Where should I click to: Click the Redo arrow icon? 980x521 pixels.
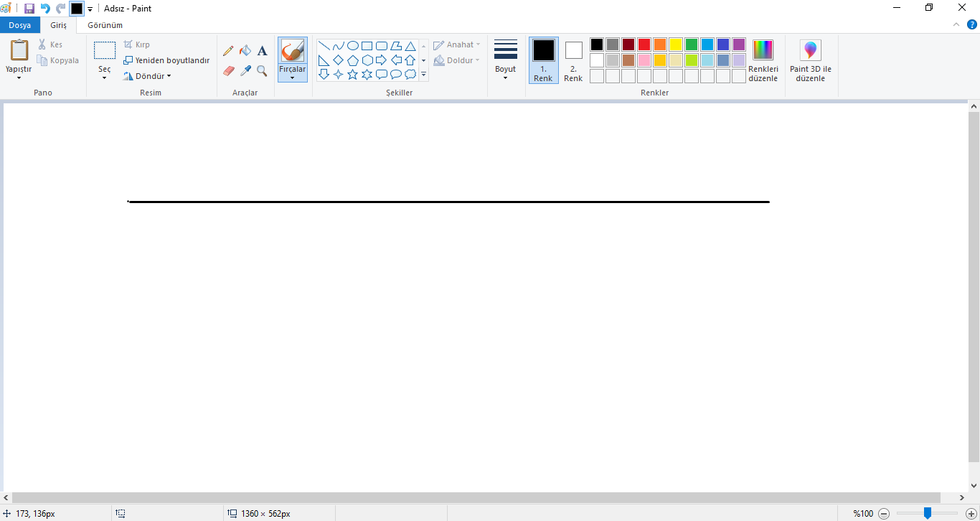pyautogui.click(x=61, y=9)
